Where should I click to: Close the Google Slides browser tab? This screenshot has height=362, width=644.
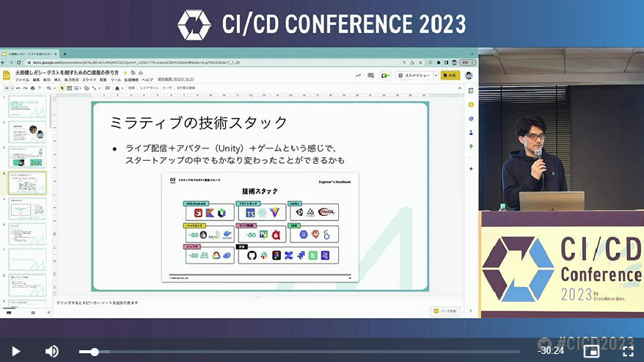point(55,54)
